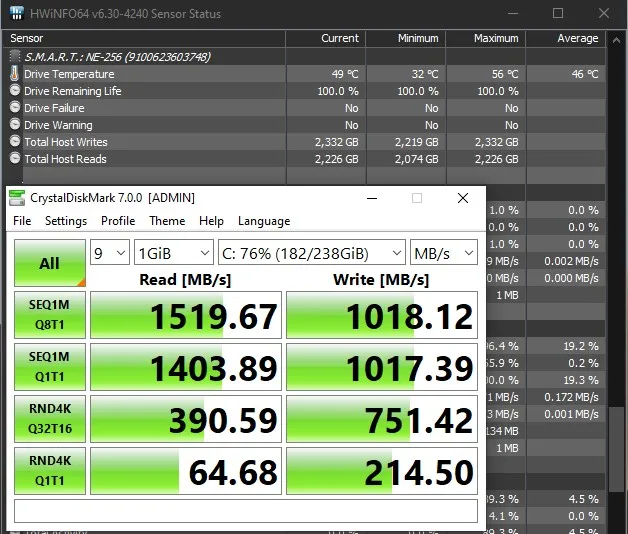Click the Total Host Reads sensor icon
Screen dimensions: 628x534
coord(15,159)
